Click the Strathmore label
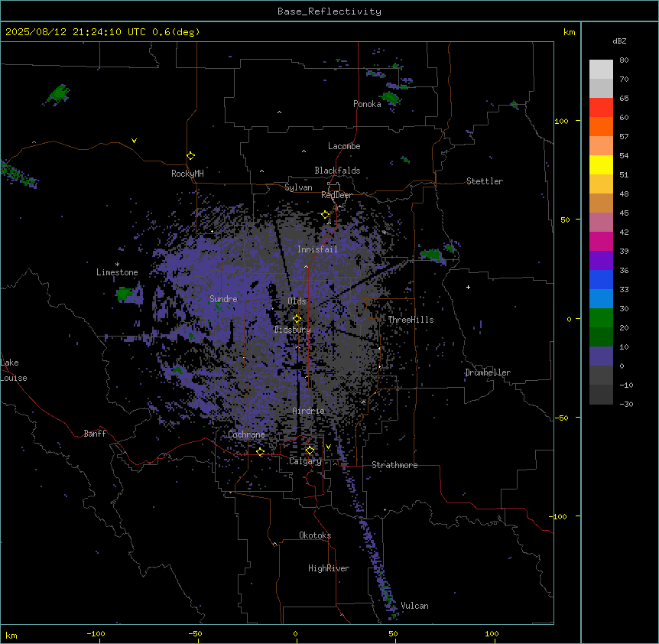 pos(394,465)
